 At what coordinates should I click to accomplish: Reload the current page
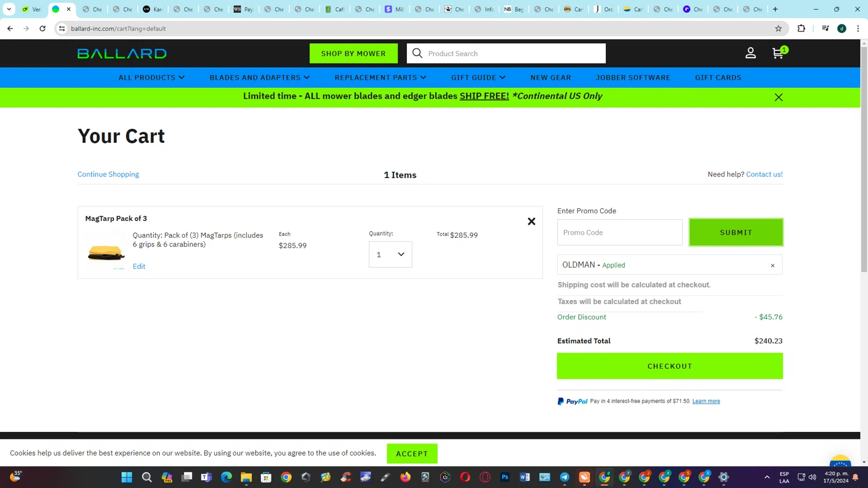(42, 28)
